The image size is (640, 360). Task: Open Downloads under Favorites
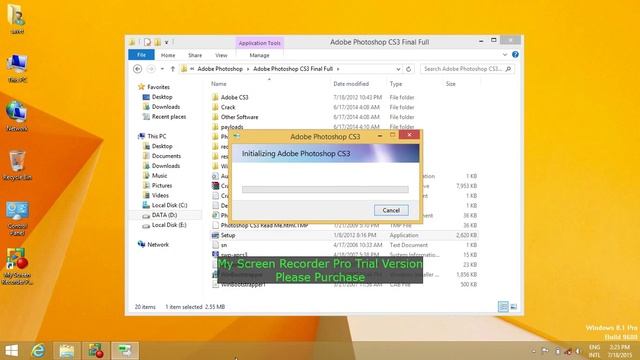(x=166, y=107)
